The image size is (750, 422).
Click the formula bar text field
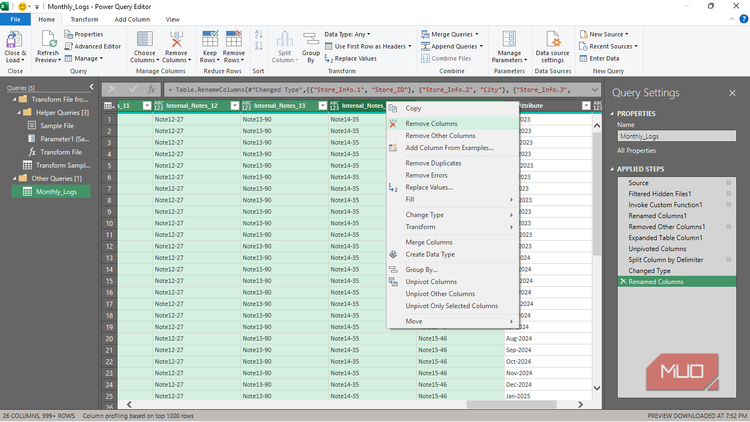click(x=377, y=89)
